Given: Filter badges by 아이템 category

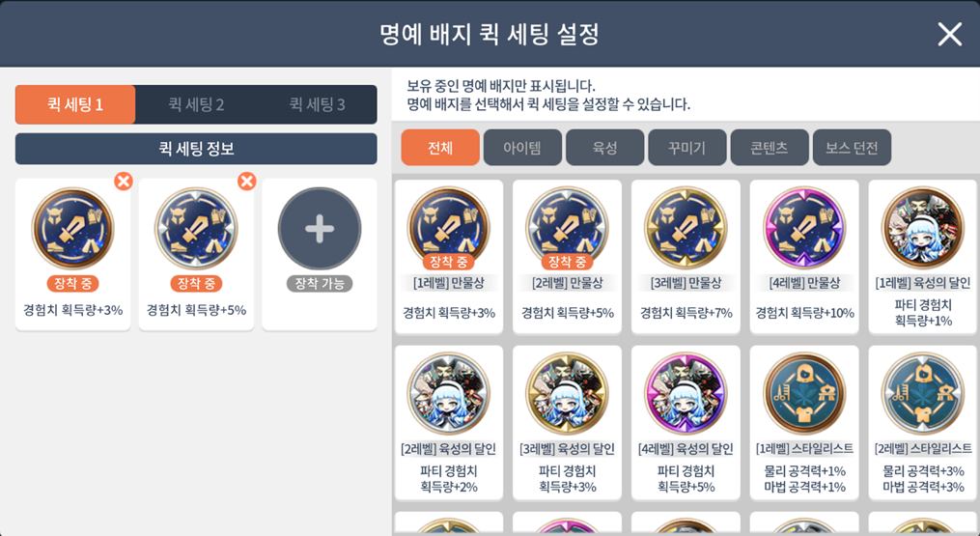Looking at the screenshot, I should click(x=522, y=148).
